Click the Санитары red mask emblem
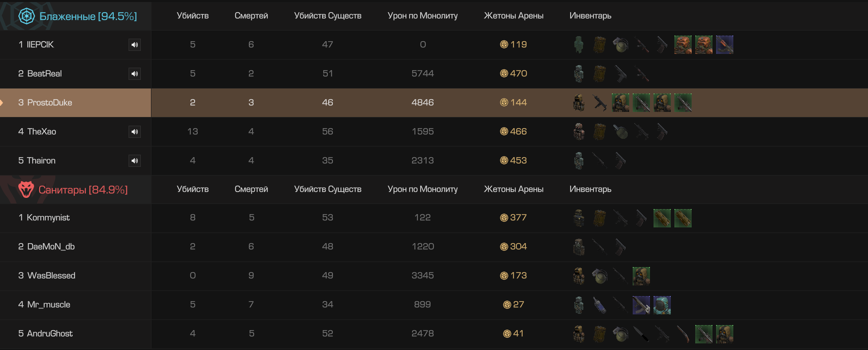The width and height of the screenshot is (868, 350). click(26, 190)
